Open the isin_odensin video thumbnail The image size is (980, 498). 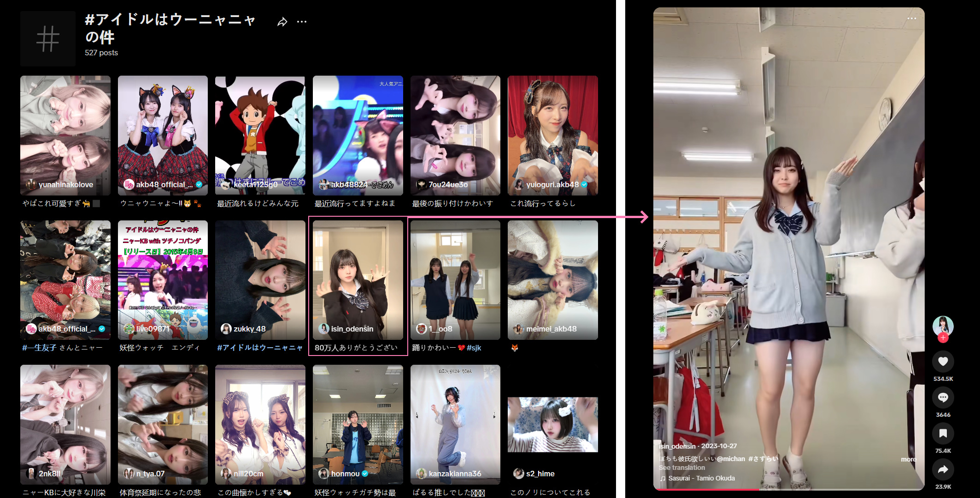[358, 280]
